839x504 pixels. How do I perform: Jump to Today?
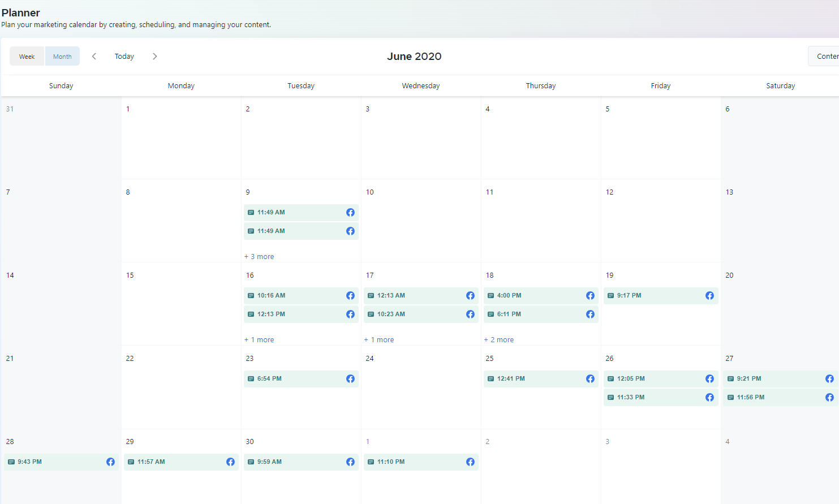(124, 57)
